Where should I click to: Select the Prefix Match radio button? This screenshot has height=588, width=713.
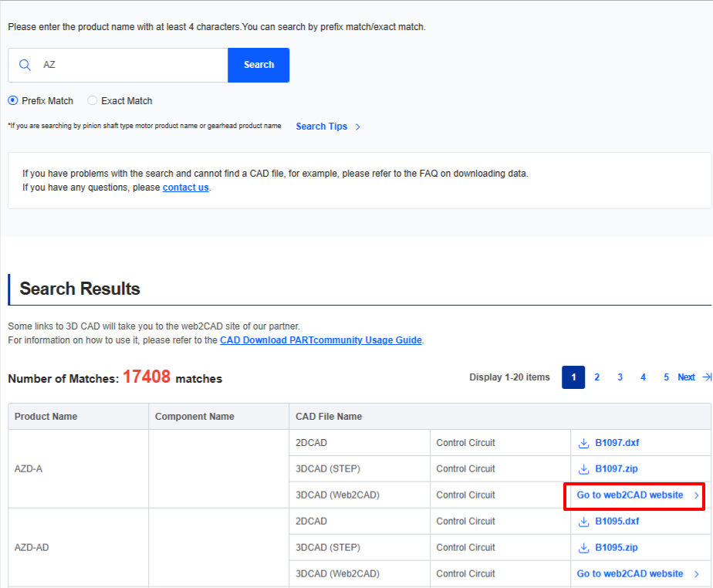[13, 100]
